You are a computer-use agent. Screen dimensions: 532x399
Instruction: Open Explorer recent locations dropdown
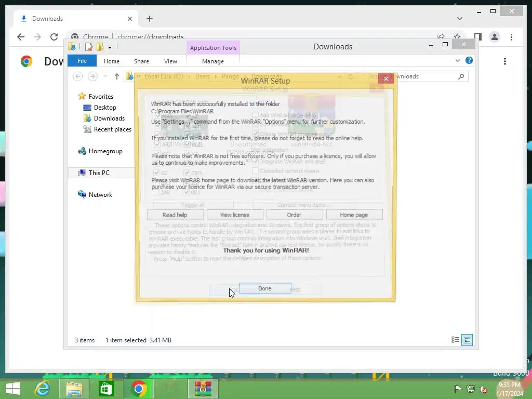pyautogui.click(x=105, y=76)
